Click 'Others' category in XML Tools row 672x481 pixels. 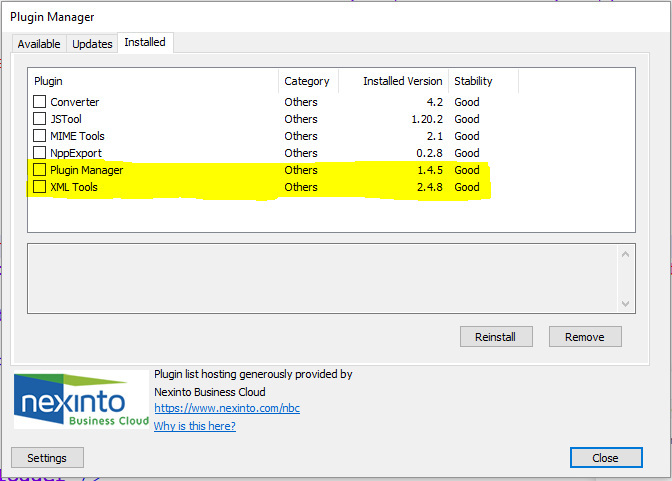[x=301, y=187]
